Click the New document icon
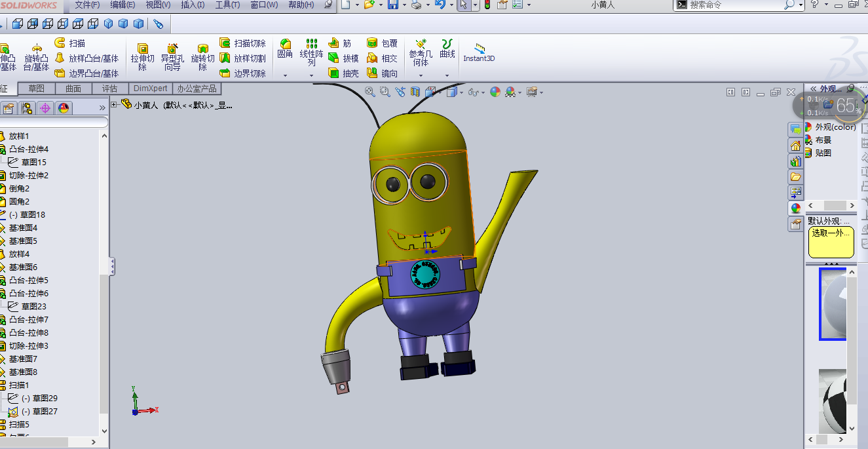The image size is (868, 449). click(x=347, y=5)
